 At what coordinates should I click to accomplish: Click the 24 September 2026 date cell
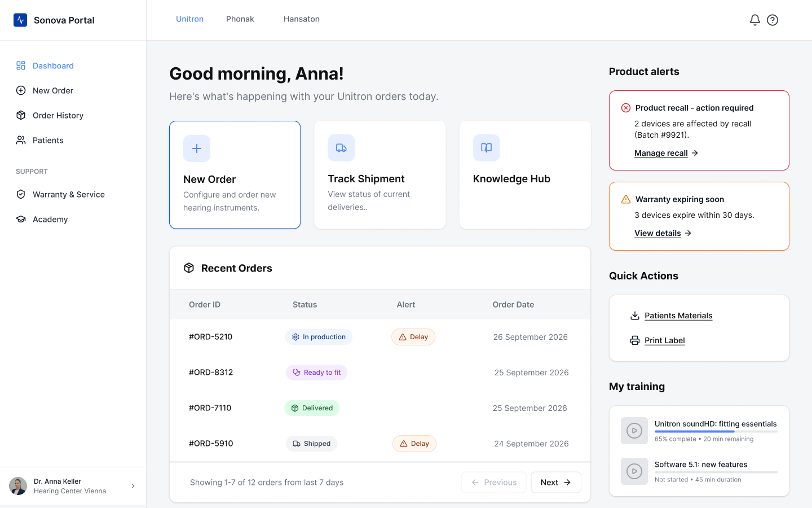pyautogui.click(x=532, y=444)
